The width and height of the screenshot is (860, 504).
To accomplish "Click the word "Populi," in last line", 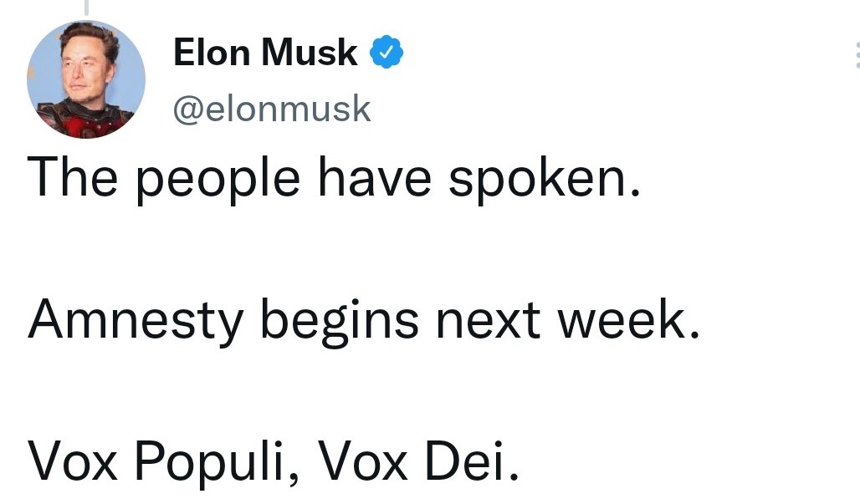I will tap(218, 464).
